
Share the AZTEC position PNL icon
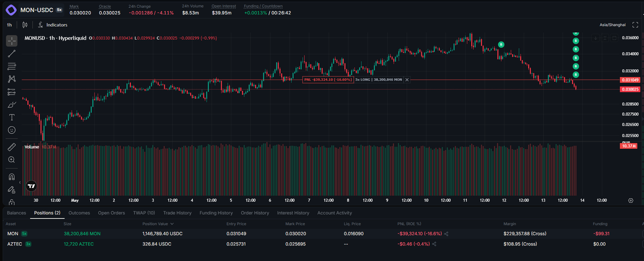pyautogui.click(x=434, y=244)
